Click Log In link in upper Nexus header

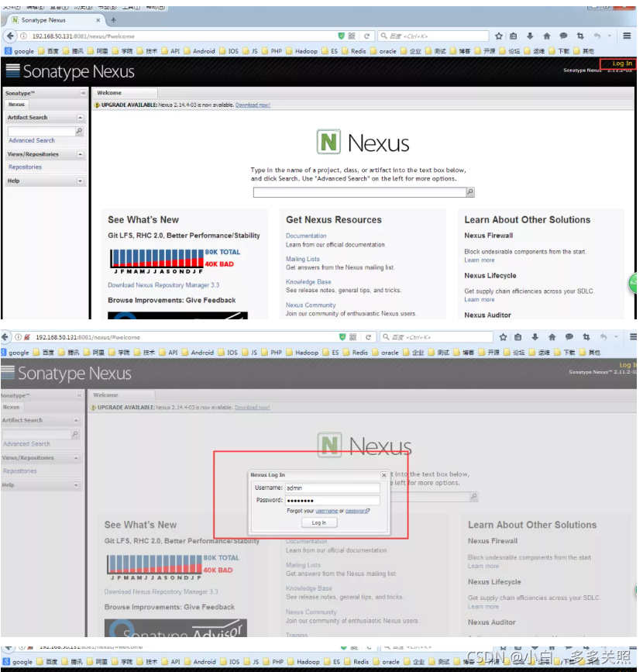pyautogui.click(x=621, y=64)
